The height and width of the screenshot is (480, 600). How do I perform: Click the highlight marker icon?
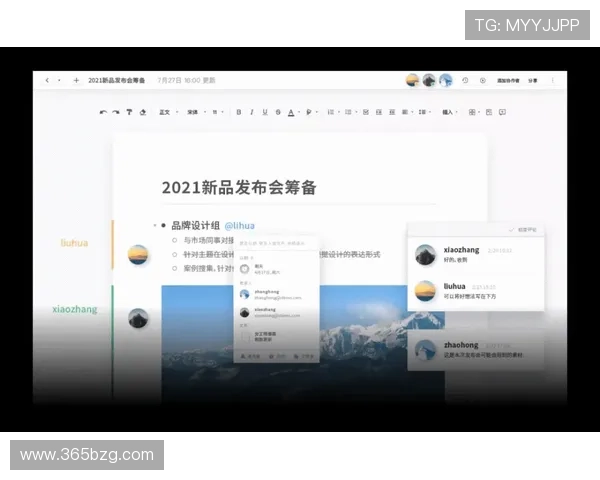click(309, 112)
